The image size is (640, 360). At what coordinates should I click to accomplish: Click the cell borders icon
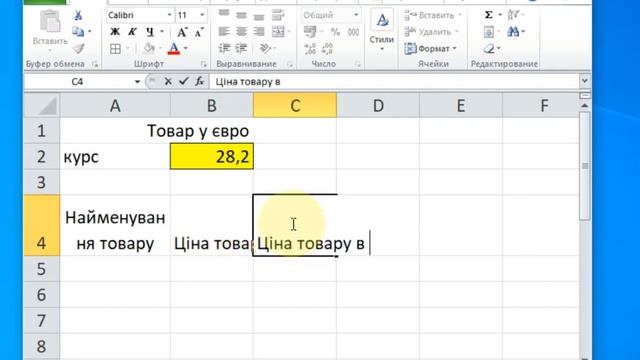click(x=116, y=49)
